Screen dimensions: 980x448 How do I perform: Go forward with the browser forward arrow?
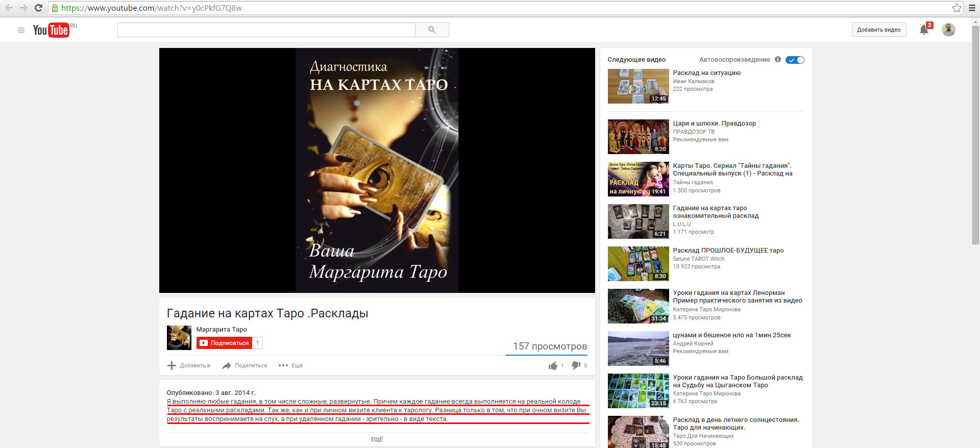pyautogui.click(x=23, y=8)
